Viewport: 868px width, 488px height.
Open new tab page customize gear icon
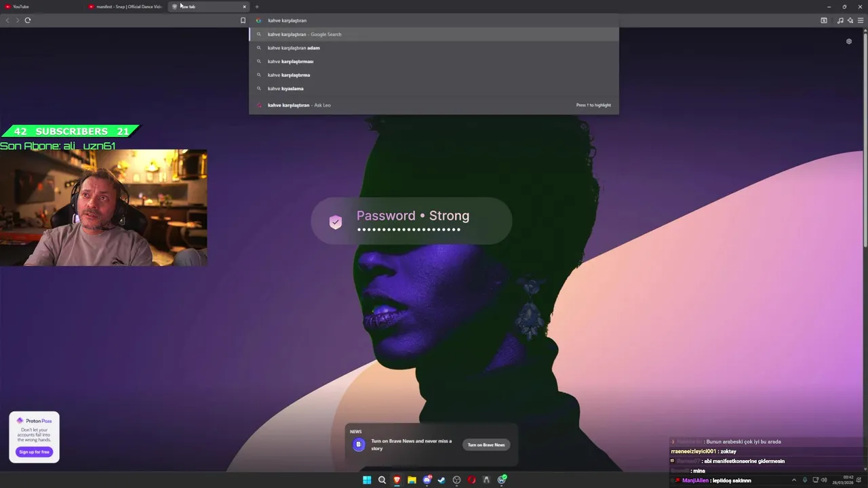tap(848, 41)
